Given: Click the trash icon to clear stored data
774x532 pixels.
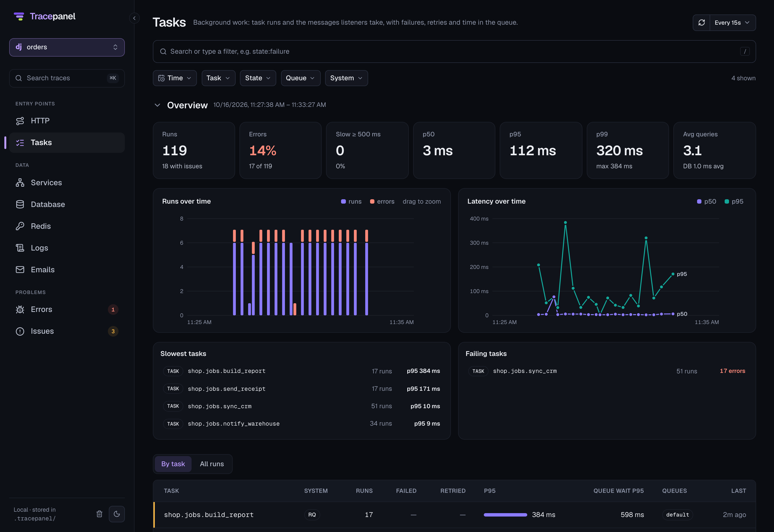Looking at the screenshot, I should pyautogui.click(x=99, y=514).
